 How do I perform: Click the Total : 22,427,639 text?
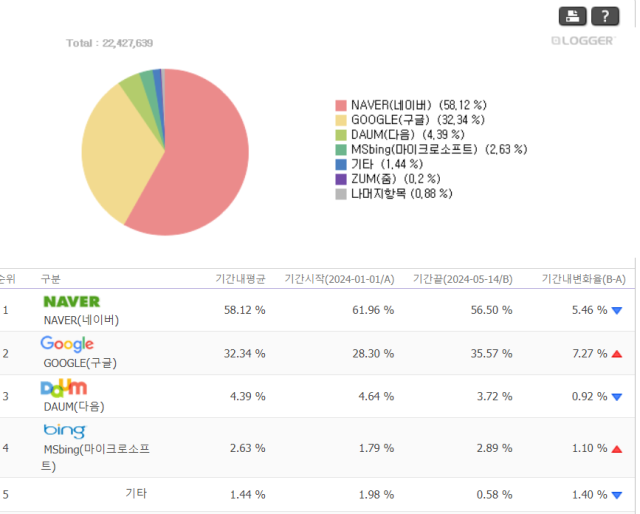(x=109, y=43)
